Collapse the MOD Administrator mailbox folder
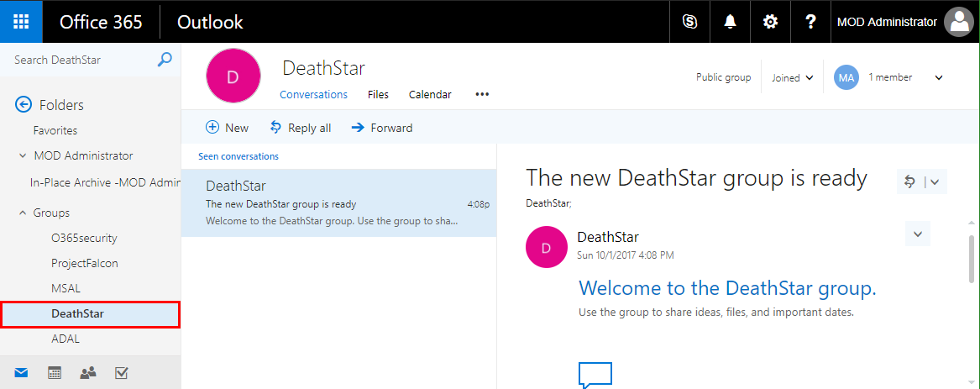This screenshot has width=980, height=389. 23,155
